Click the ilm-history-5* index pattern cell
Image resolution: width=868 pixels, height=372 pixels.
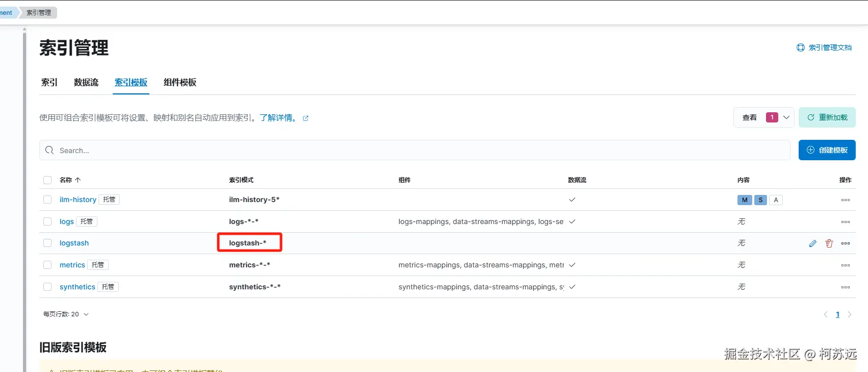(254, 200)
